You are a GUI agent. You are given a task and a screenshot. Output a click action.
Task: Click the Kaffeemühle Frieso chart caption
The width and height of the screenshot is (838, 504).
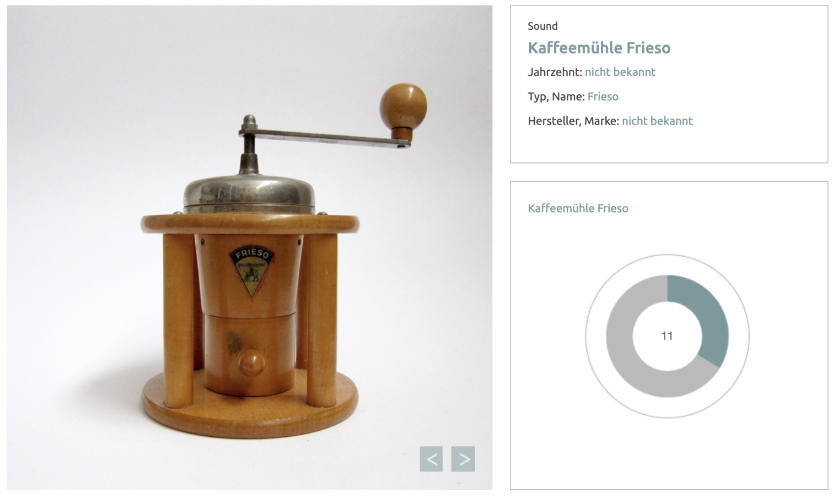[x=578, y=208]
